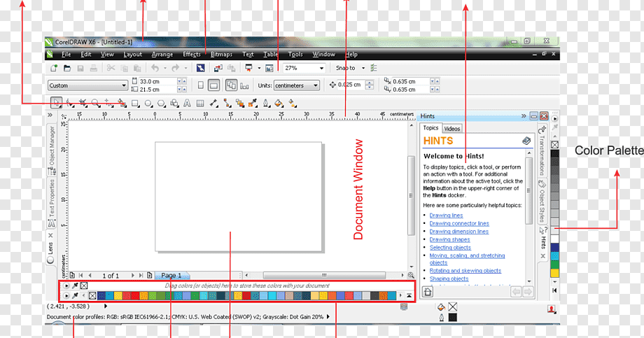Select the Rectangle tool
This screenshot has width=644, height=338.
pyautogui.click(x=134, y=104)
